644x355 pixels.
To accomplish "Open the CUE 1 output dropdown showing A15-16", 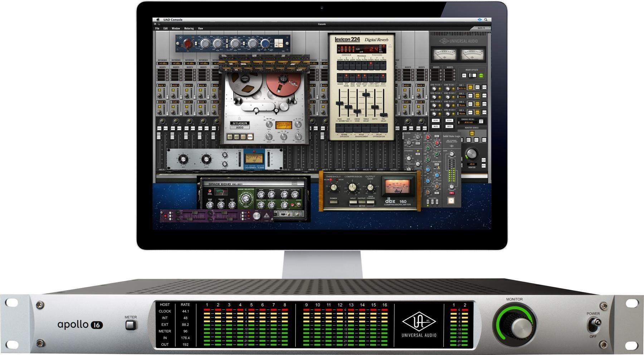I will (x=462, y=88).
